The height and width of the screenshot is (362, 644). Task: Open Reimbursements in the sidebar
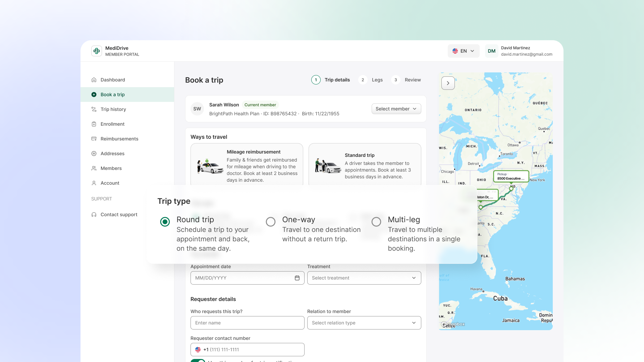(x=127, y=139)
